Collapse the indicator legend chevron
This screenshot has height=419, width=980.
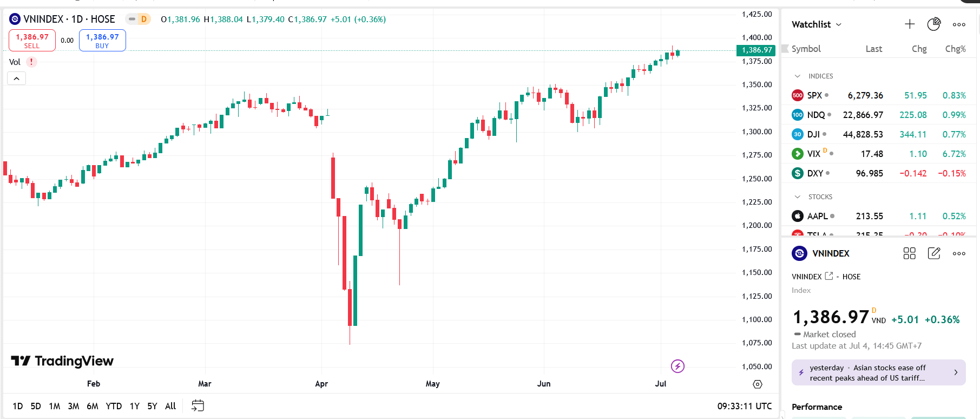(17, 79)
